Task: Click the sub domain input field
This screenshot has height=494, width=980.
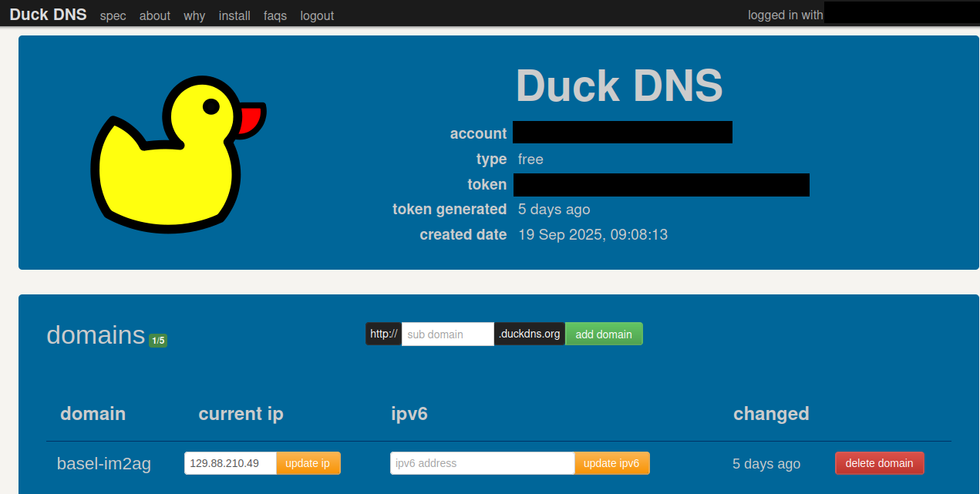Action: click(447, 334)
